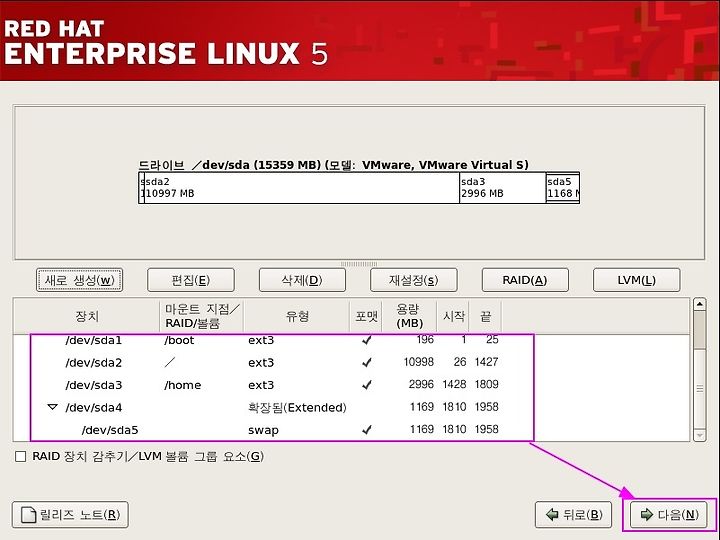Image resolution: width=720 pixels, height=540 pixels.
Task: Collapse the /dev/sda4 tree triangle
Action: [x=53, y=407]
